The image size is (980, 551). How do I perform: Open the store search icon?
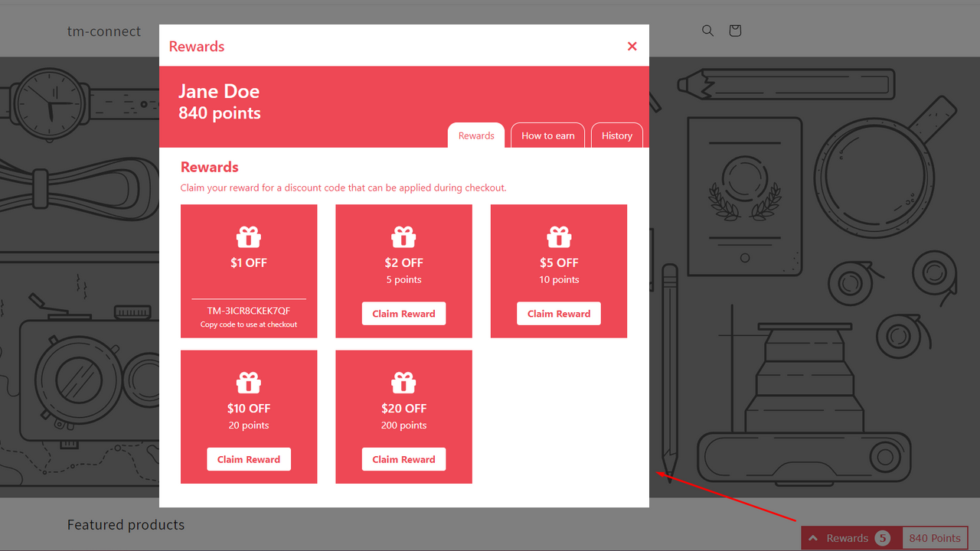[707, 31]
